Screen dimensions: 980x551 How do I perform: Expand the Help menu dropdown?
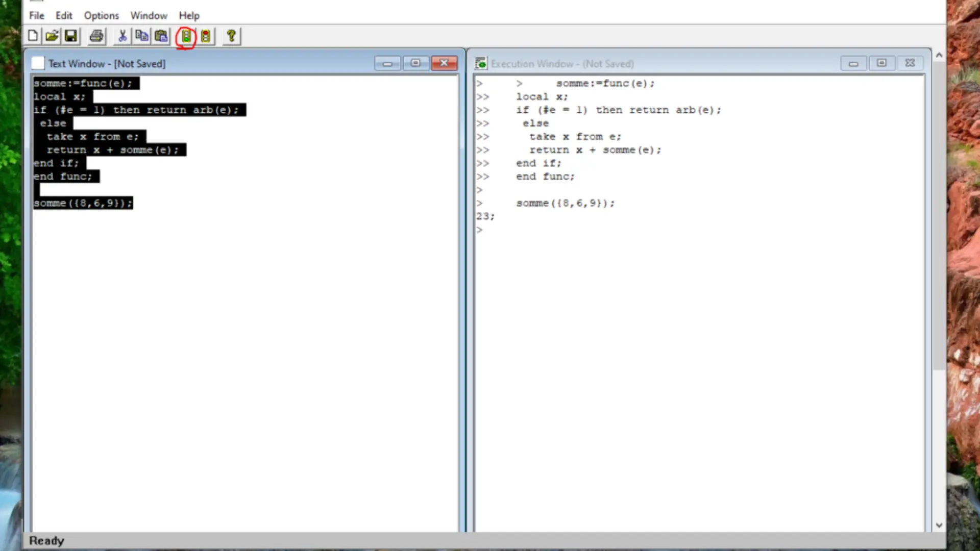[x=188, y=15]
